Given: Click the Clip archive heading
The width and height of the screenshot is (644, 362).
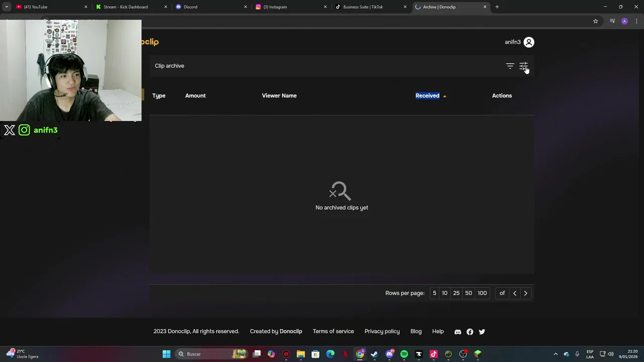Looking at the screenshot, I should (x=170, y=66).
